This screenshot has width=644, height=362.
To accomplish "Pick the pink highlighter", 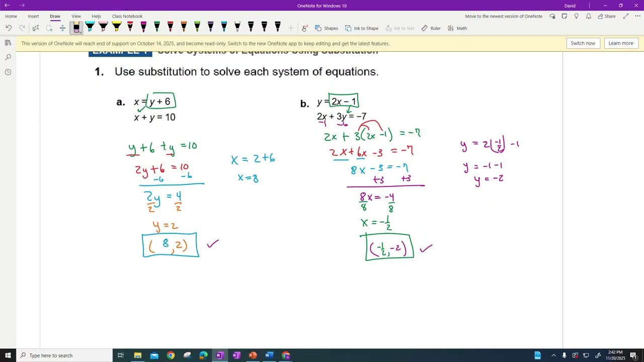I will pos(103,27).
